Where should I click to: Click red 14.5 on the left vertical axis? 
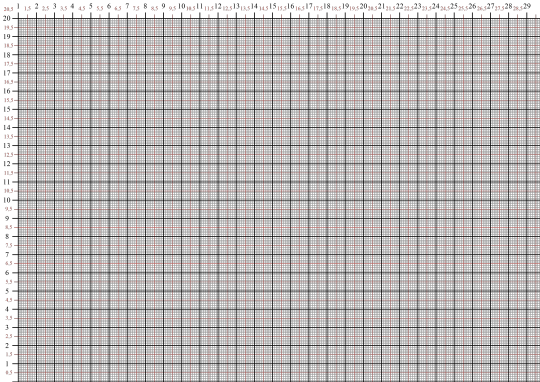[x=8, y=118]
